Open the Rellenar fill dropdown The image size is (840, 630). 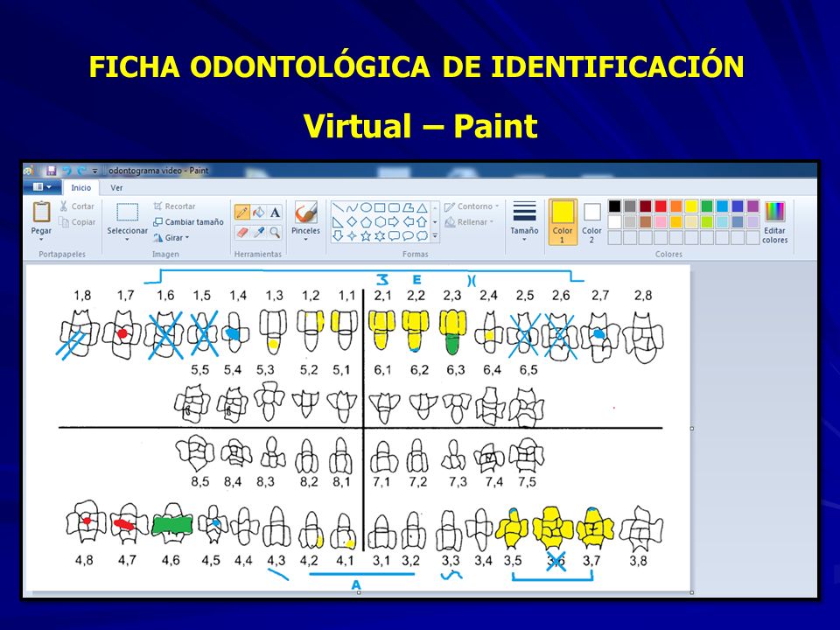tap(466, 222)
